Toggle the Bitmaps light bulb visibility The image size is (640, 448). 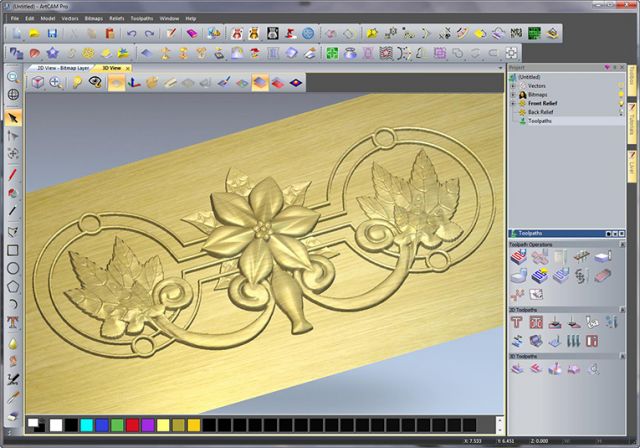[621, 95]
